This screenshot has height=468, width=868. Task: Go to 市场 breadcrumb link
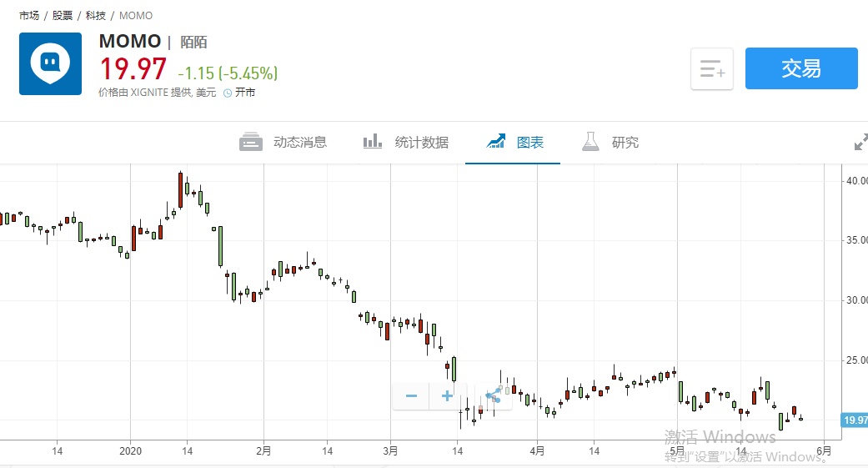point(29,16)
